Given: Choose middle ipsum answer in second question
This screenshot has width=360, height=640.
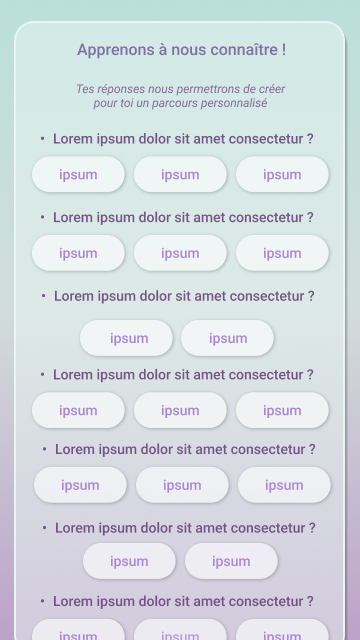Looking at the screenshot, I should 180,253.
